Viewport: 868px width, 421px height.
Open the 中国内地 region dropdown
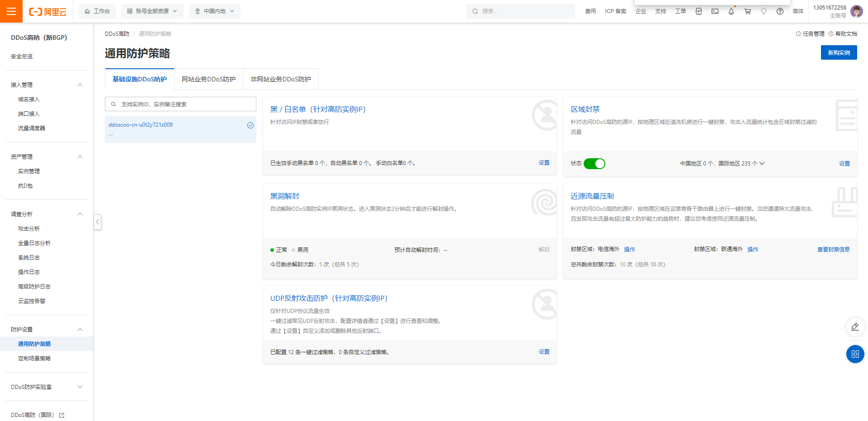(x=215, y=11)
